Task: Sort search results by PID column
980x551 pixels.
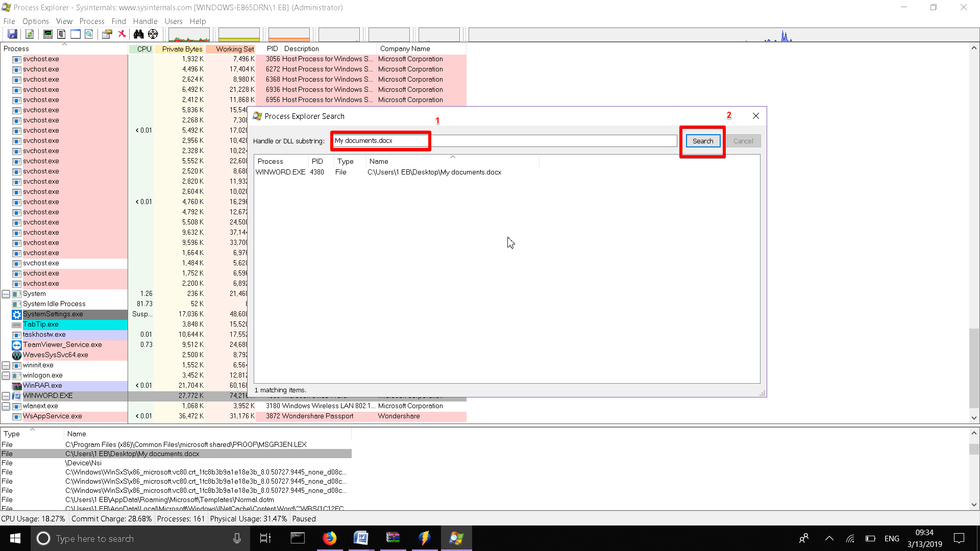Action: point(321,161)
